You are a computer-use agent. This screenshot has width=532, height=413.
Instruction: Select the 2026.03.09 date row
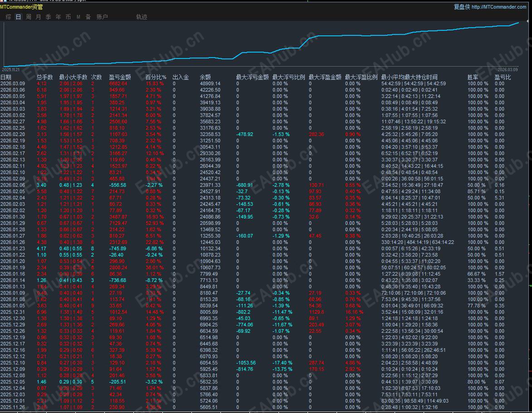(x=13, y=83)
